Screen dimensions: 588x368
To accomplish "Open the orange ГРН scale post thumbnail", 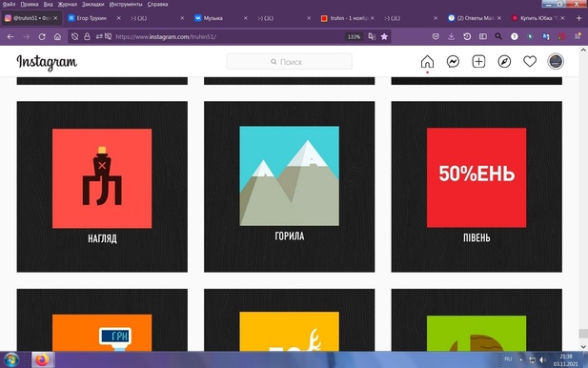I will click(x=102, y=320).
